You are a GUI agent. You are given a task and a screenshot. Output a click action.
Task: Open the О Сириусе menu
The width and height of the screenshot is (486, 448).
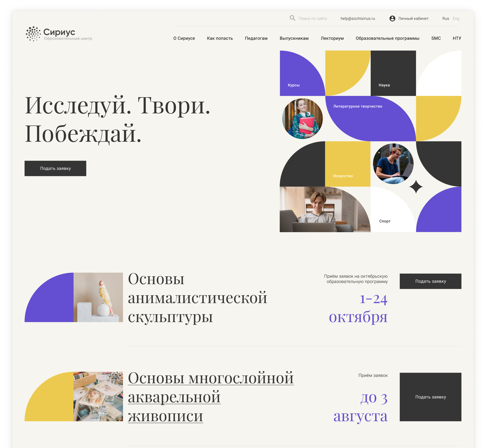184,38
